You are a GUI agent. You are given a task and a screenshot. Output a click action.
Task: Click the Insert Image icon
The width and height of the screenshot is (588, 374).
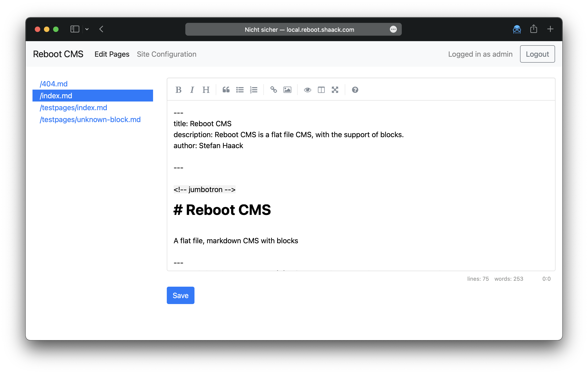[287, 90]
